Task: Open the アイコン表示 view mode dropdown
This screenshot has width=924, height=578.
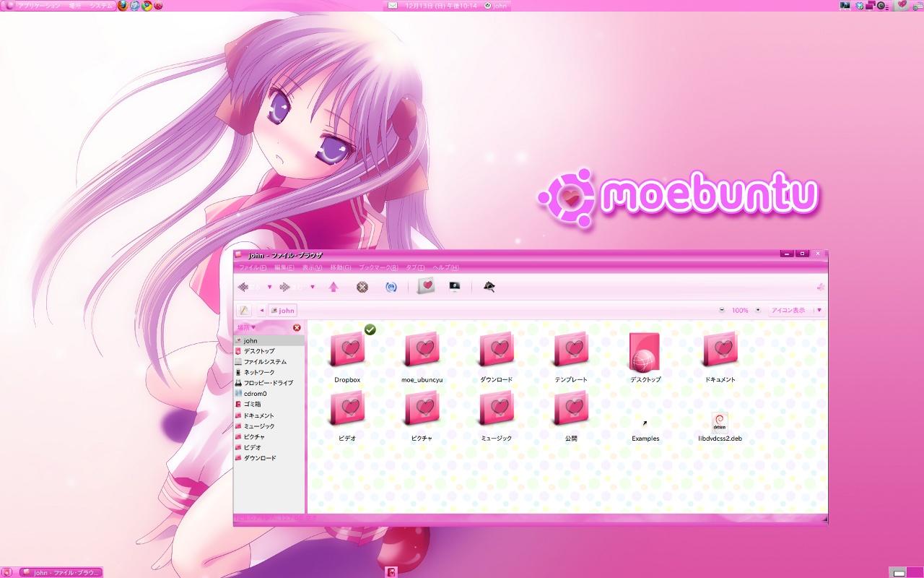Action: pyautogui.click(x=796, y=311)
